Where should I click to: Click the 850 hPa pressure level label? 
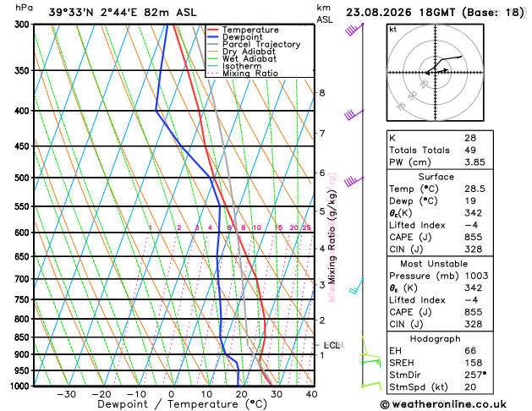24,337
